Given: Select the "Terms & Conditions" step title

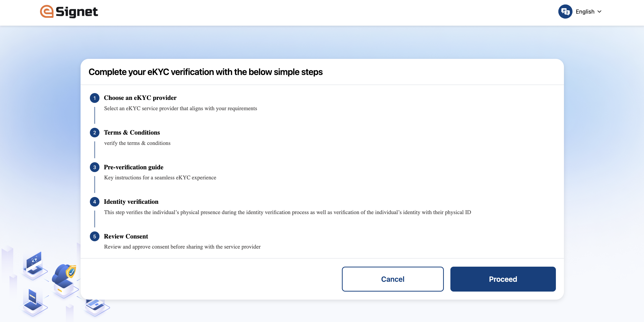Looking at the screenshot, I should pos(132,133).
